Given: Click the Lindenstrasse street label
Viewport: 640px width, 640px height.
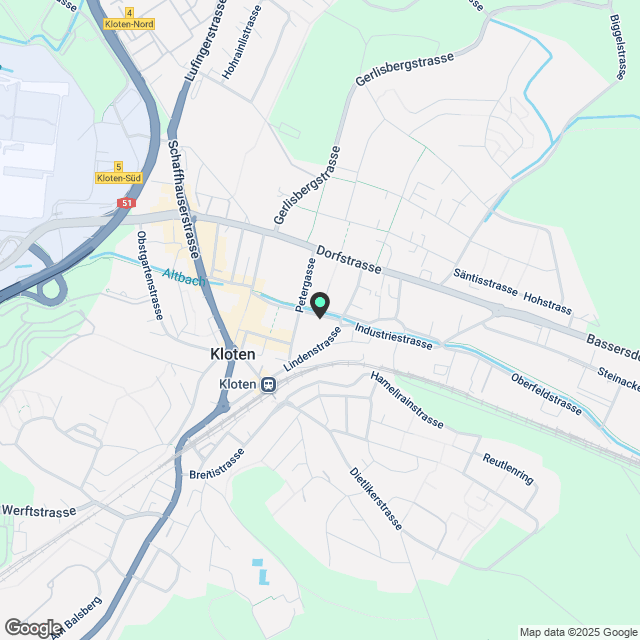Looking at the screenshot, I should pyautogui.click(x=312, y=349).
